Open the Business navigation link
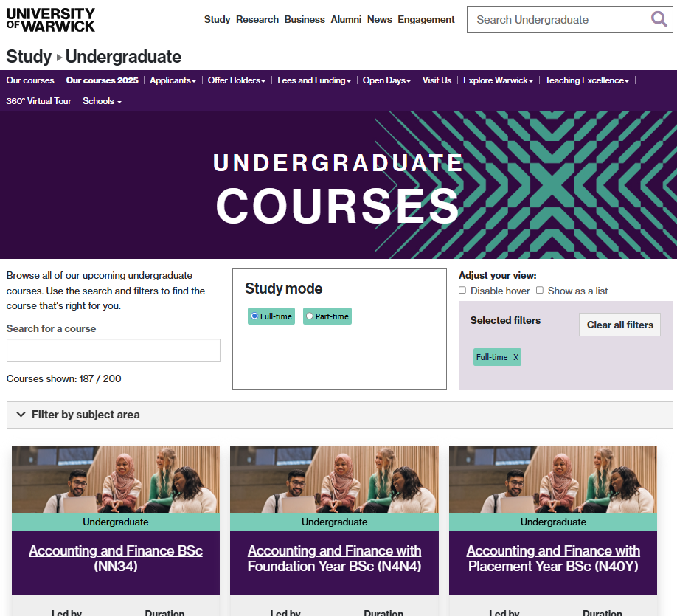The height and width of the screenshot is (616, 677). coord(305,19)
